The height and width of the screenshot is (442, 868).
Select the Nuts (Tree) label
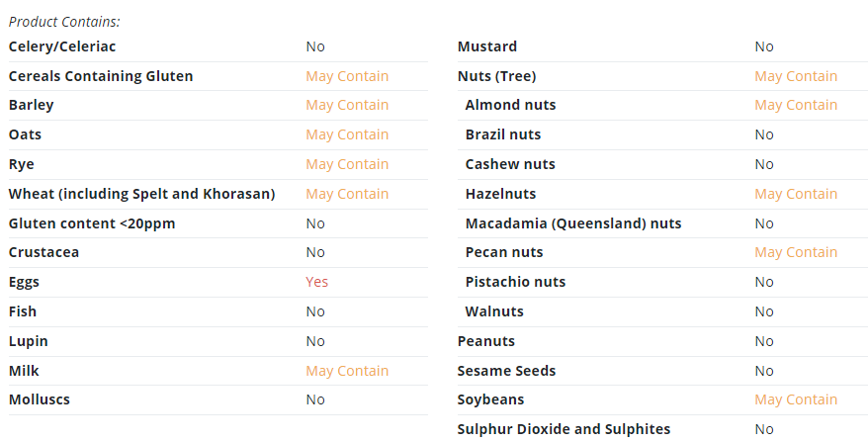(496, 76)
